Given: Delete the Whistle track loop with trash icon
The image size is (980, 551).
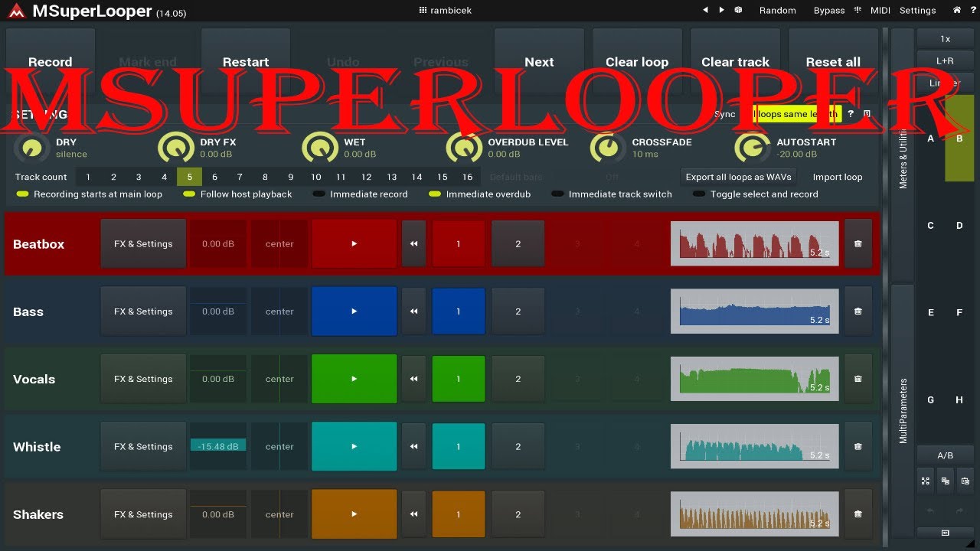Looking at the screenshot, I should (x=857, y=446).
